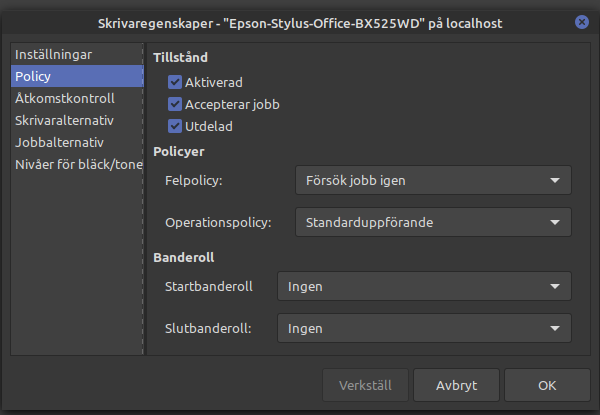Click the Verkställ button

pos(365,385)
